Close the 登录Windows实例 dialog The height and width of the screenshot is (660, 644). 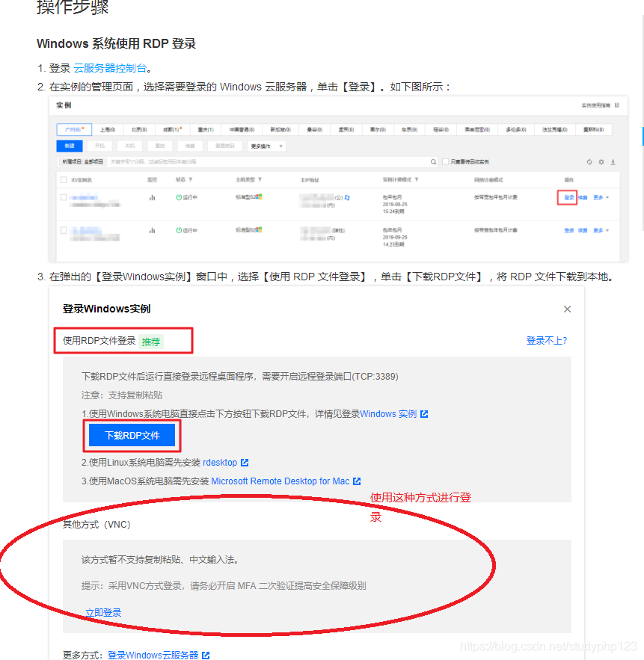click(568, 309)
